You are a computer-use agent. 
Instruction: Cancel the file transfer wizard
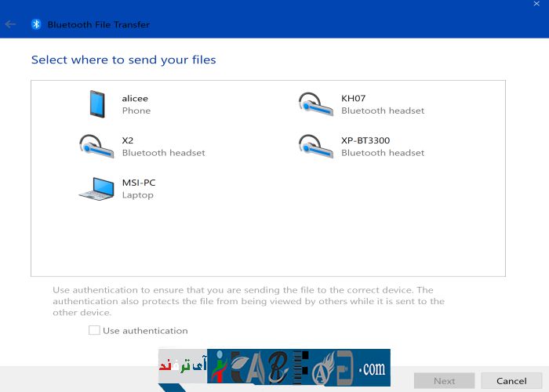tap(511, 381)
